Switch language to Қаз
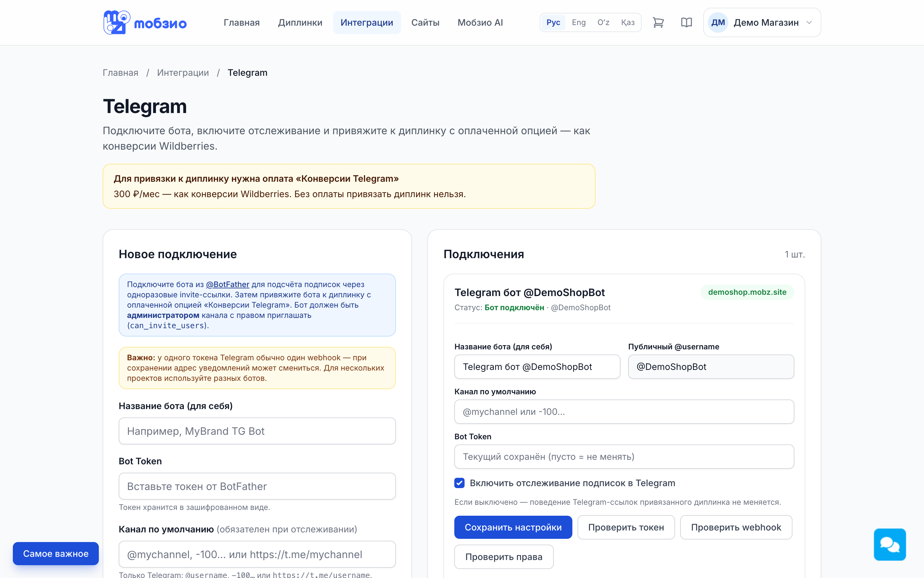Viewport: 924px width, 578px height. [628, 22]
